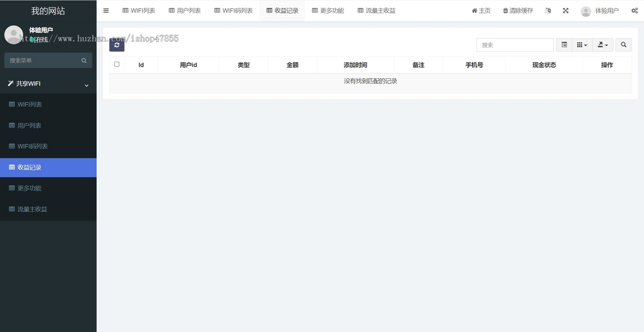This screenshot has height=332, width=644.
Task: Toggle the table card view icon
Action: 564,45
